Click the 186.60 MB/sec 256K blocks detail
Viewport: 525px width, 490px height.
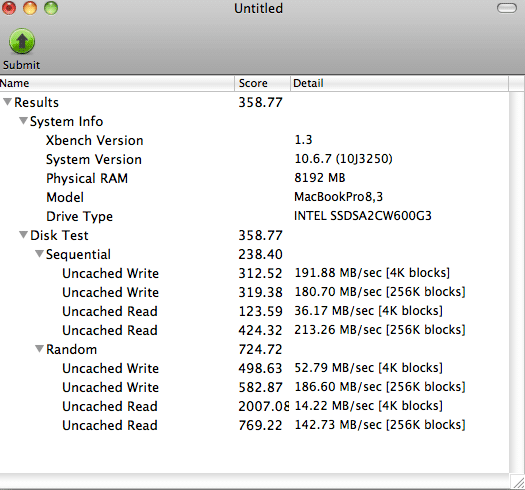click(380, 387)
